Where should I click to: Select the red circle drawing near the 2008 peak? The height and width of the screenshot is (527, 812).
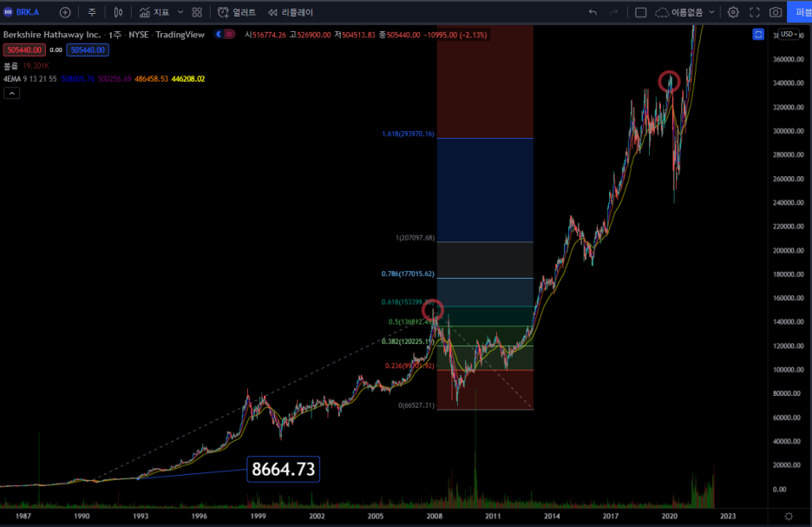(432, 311)
